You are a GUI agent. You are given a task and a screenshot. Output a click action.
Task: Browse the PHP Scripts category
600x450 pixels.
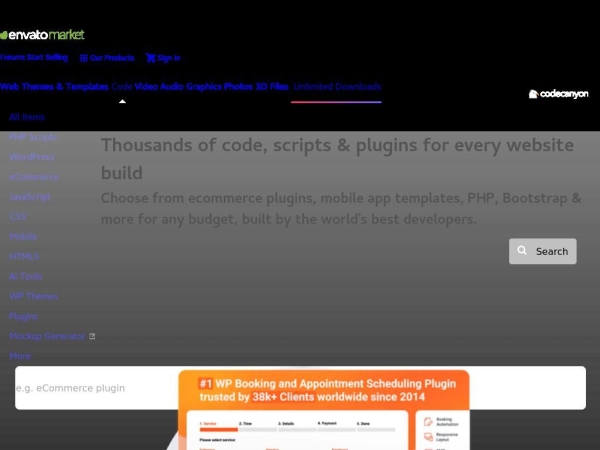33,137
